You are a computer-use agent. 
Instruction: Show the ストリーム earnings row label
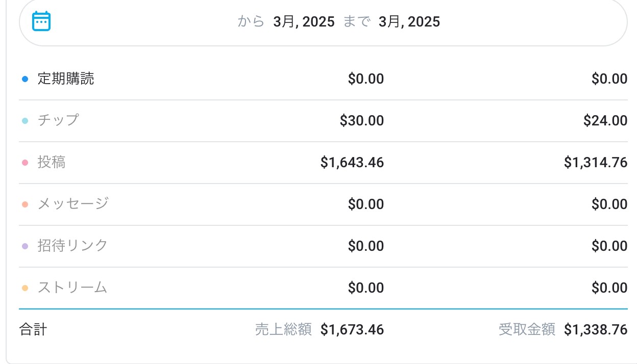point(72,288)
